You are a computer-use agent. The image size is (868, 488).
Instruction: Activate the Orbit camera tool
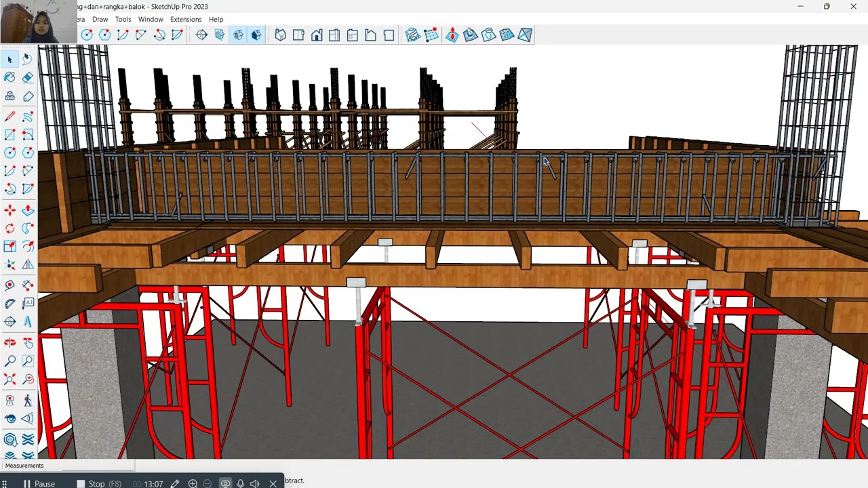pyautogui.click(x=10, y=342)
